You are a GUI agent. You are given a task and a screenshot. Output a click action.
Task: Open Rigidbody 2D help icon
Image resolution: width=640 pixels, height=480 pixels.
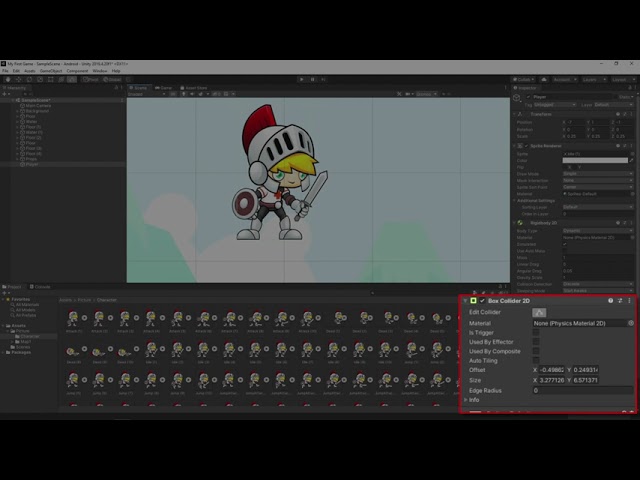coord(618,222)
